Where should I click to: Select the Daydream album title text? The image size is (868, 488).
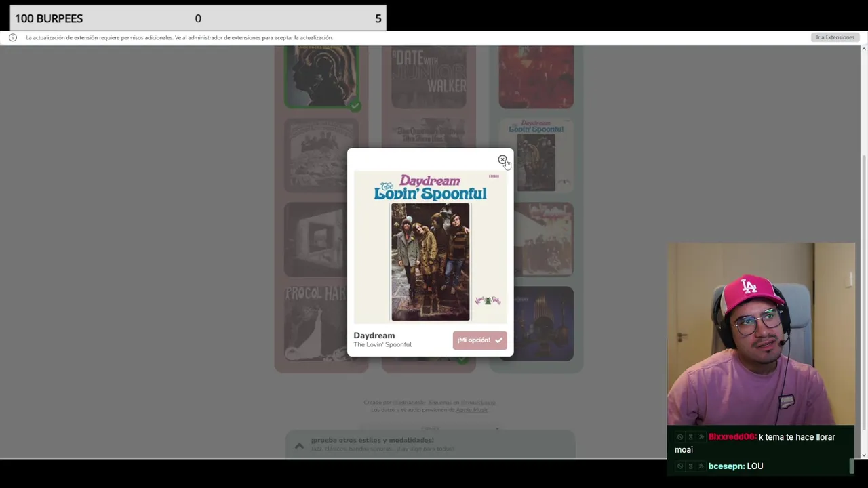(374, 335)
